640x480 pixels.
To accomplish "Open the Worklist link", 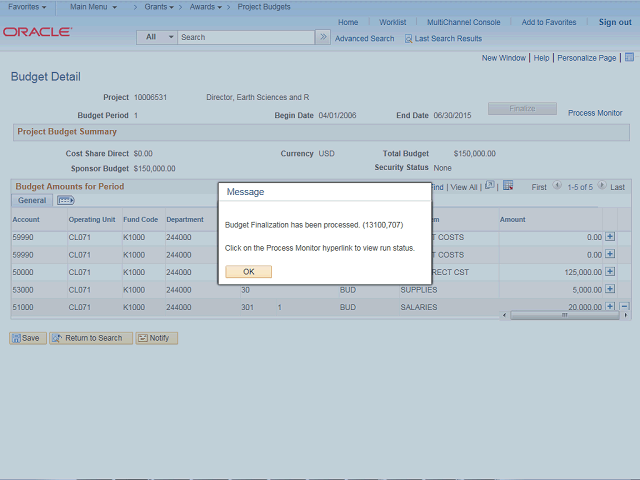I will tap(392, 22).
